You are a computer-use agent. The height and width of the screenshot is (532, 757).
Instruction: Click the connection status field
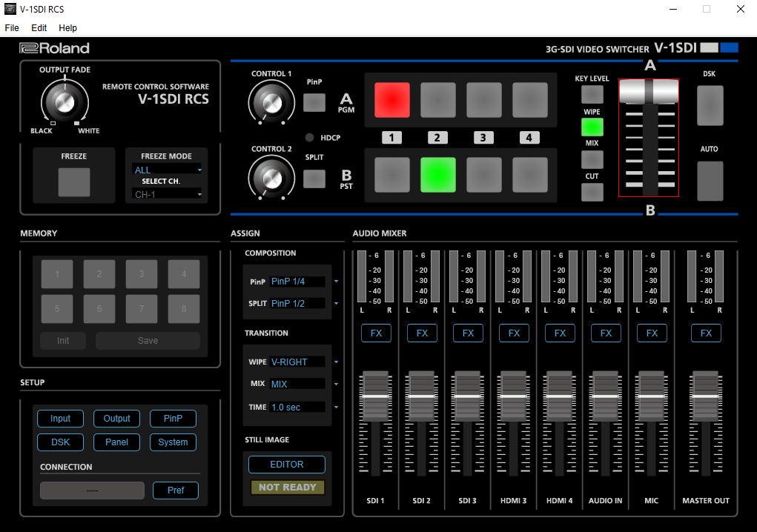(x=92, y=491)
